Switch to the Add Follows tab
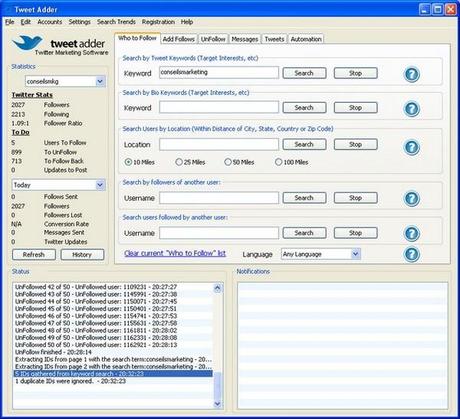The height and width of the screenshot is (419, 460). [179, 39]
